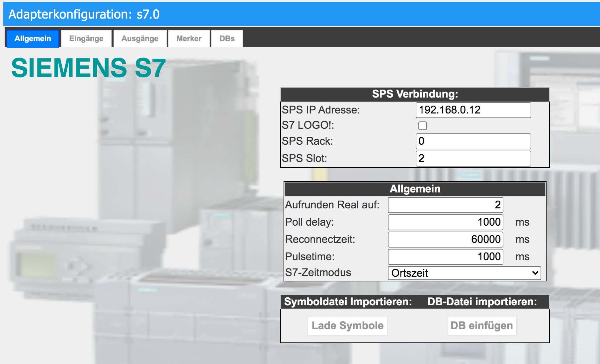Open the DBs tab
This screenshot has width=600, height=364.
[x=227, y=38]
